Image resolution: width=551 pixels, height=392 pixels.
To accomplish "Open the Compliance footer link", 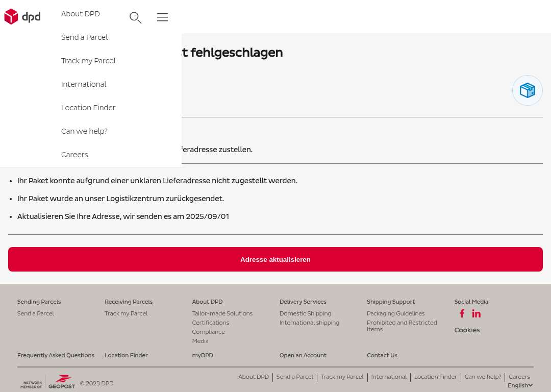I will point(208,332).
